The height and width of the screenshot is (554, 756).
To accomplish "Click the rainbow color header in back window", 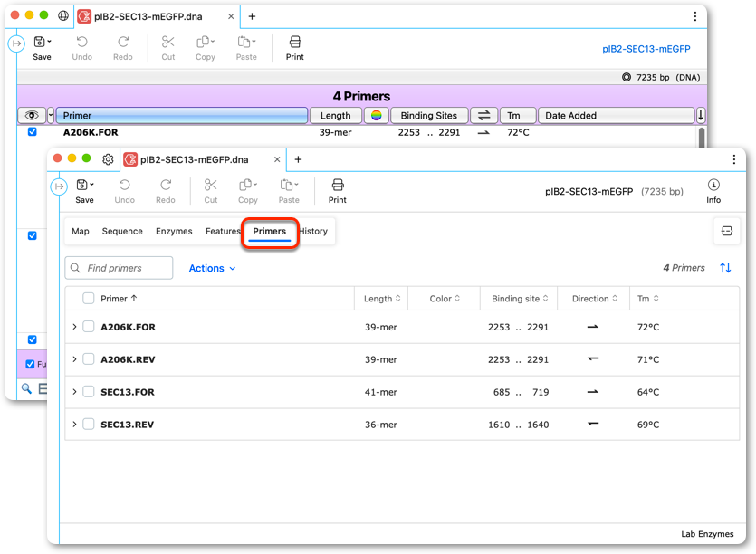I will pos(377,115).
